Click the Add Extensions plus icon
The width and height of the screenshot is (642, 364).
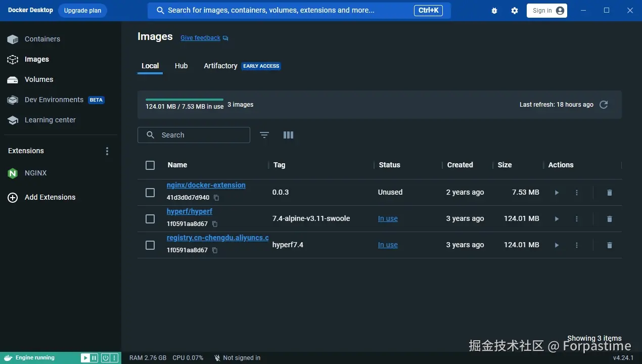tap(13, 198)
